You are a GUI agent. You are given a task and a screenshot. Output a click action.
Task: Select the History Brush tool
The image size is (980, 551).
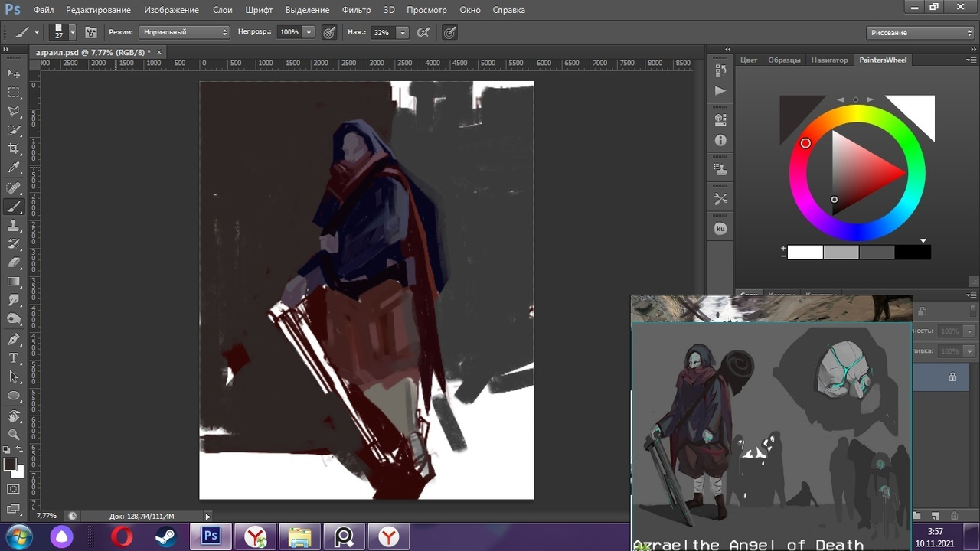[x=14, y=244]
